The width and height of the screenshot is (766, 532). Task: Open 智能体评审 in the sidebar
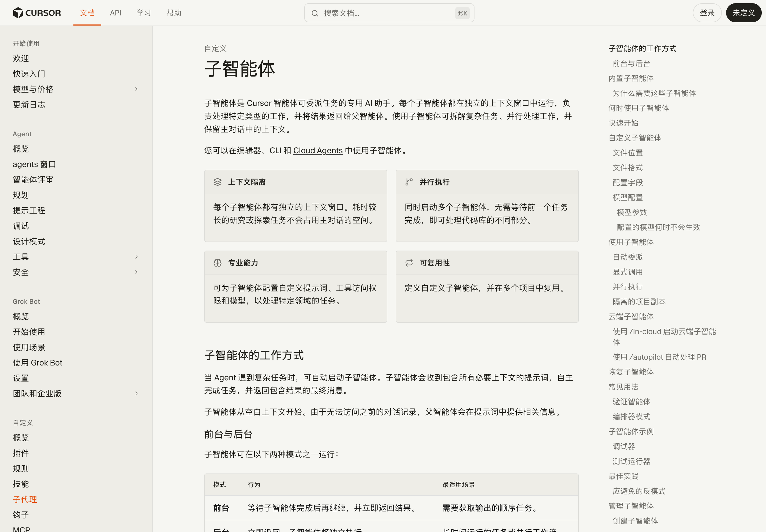[33, 180]
